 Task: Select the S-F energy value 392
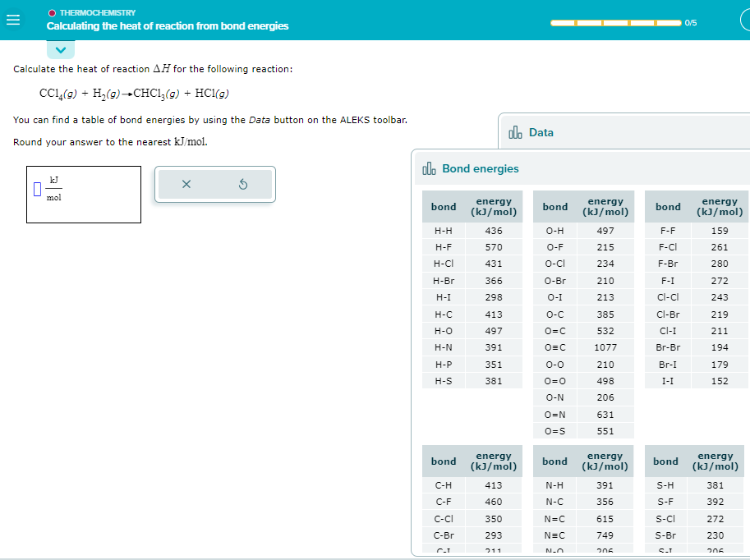715,502
